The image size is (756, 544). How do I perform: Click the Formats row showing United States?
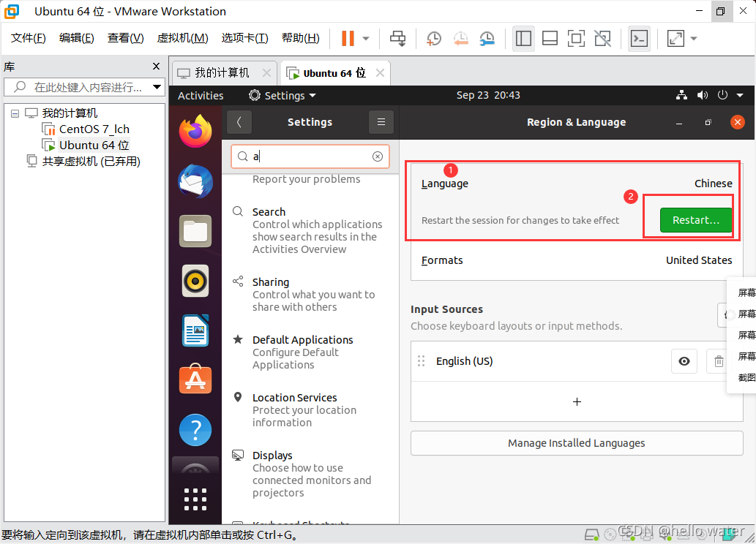tap(577, 260)
